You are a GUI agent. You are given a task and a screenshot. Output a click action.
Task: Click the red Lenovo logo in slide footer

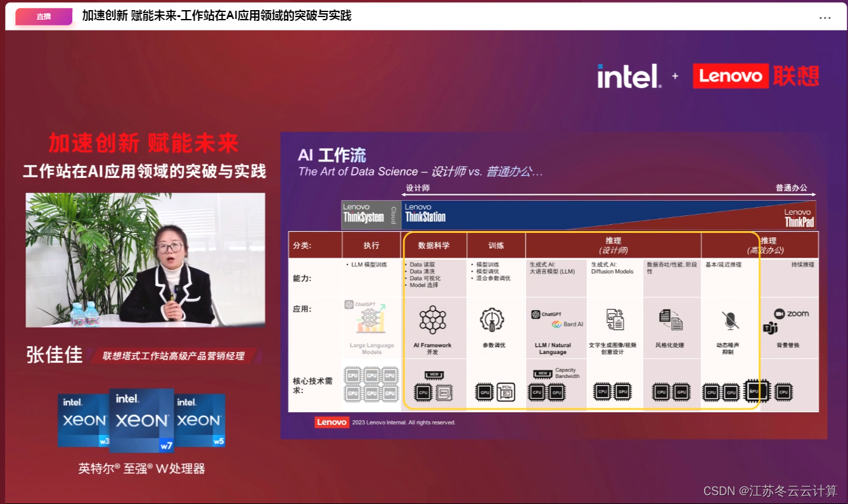(331, 422)
